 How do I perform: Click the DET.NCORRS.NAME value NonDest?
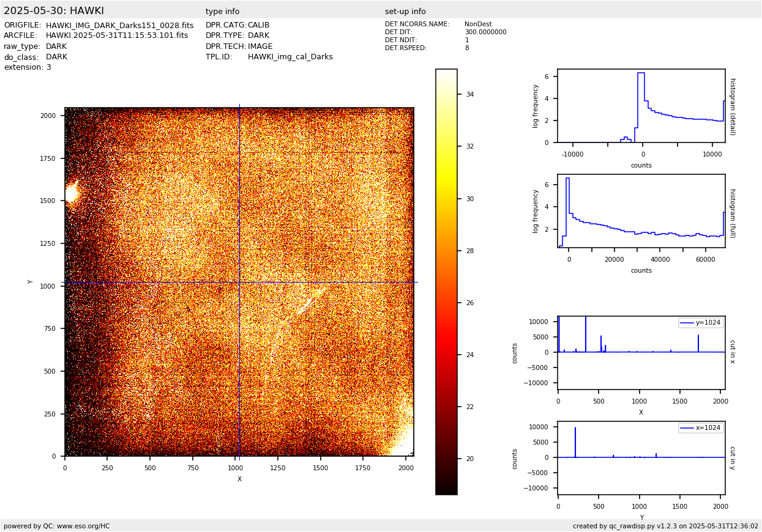[478, 24]
